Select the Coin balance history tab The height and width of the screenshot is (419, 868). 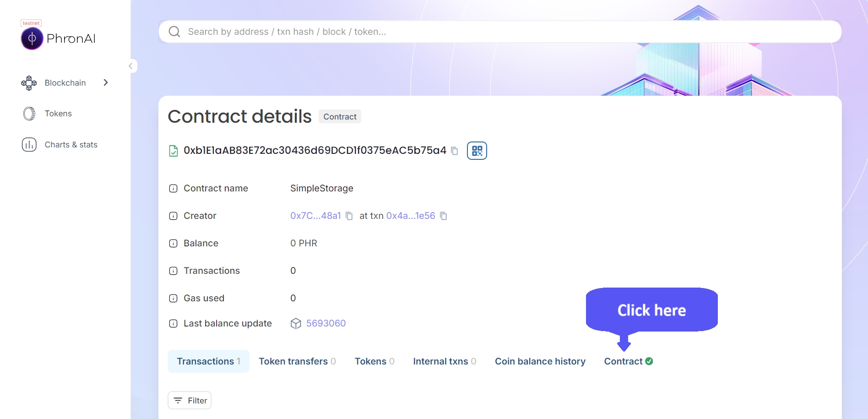[x=540, y=361]
